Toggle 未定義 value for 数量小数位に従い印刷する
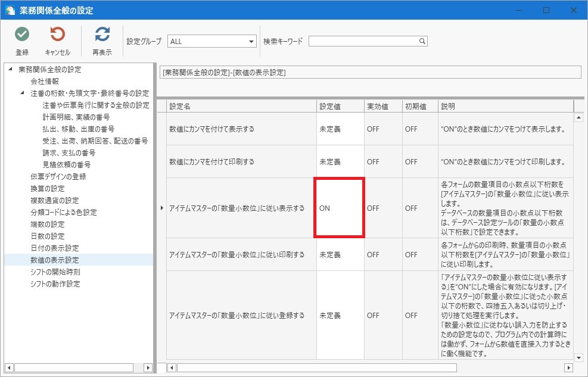 pos(340,254)
